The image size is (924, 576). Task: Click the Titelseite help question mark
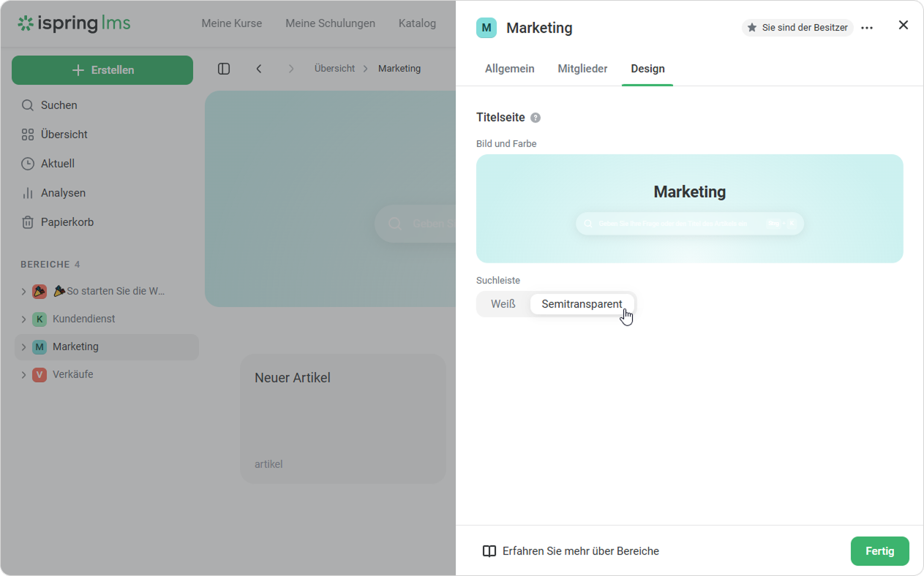click(x=536, y=118)
